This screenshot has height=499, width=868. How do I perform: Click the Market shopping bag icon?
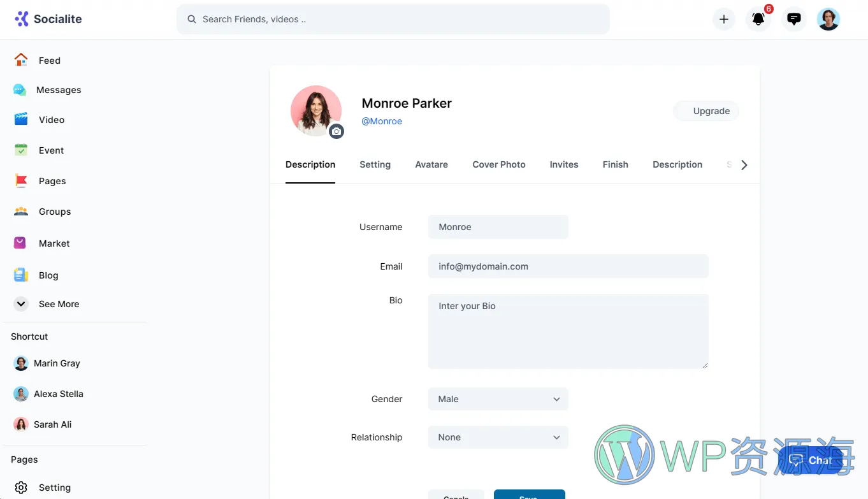click(x=21, y=243)
